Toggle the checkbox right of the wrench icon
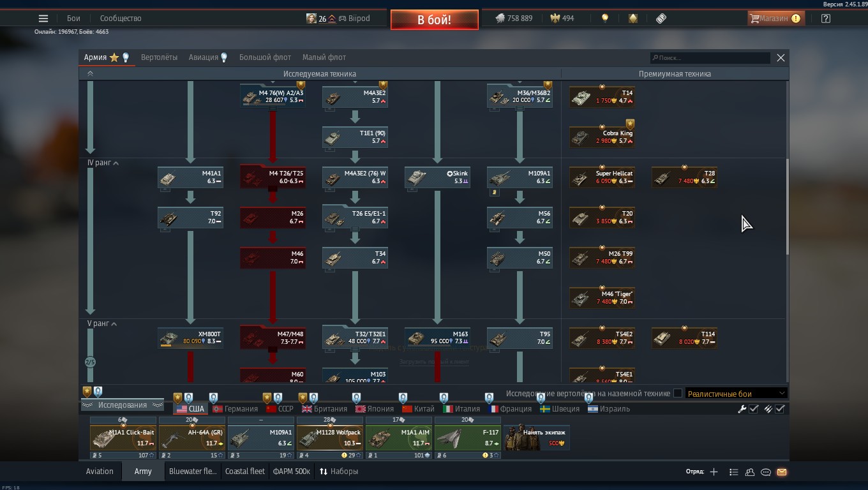 tap(754, 409)
